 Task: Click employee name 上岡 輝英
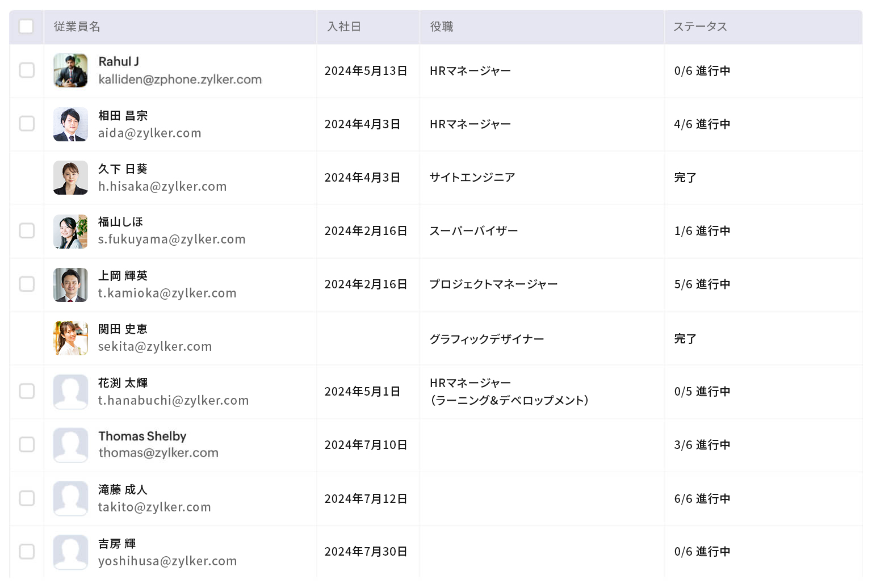(x=123, y=276)
